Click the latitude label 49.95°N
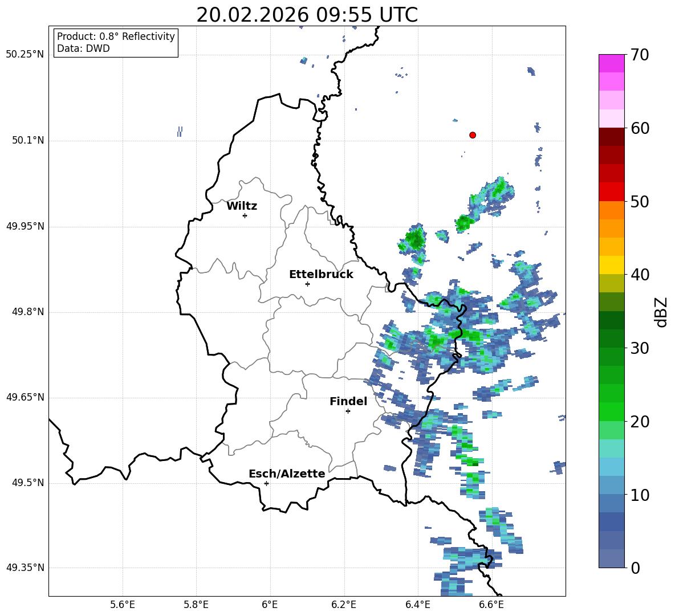The height and width of the screenshot is (616, 675). [x=25, y=226]
